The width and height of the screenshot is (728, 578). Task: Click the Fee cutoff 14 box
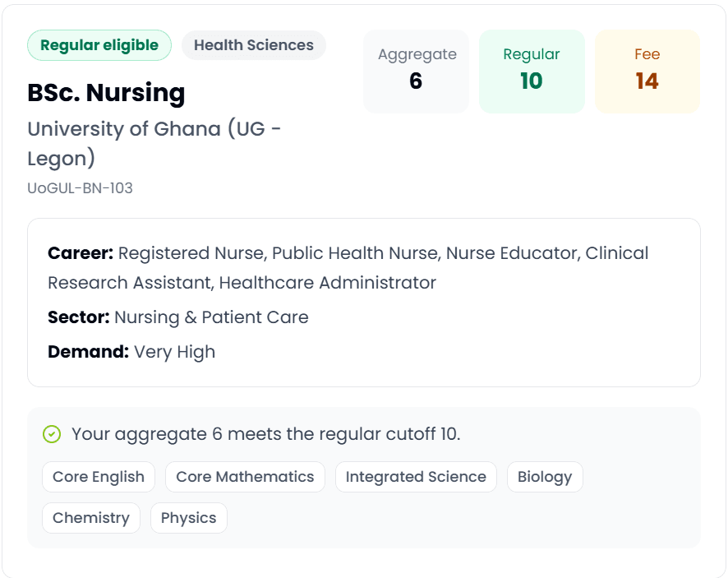pos(647,72)
